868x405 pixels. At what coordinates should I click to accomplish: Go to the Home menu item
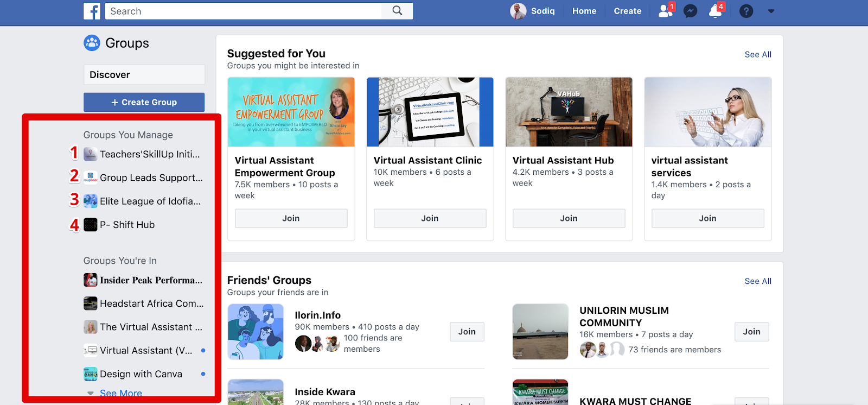[584, 11]
